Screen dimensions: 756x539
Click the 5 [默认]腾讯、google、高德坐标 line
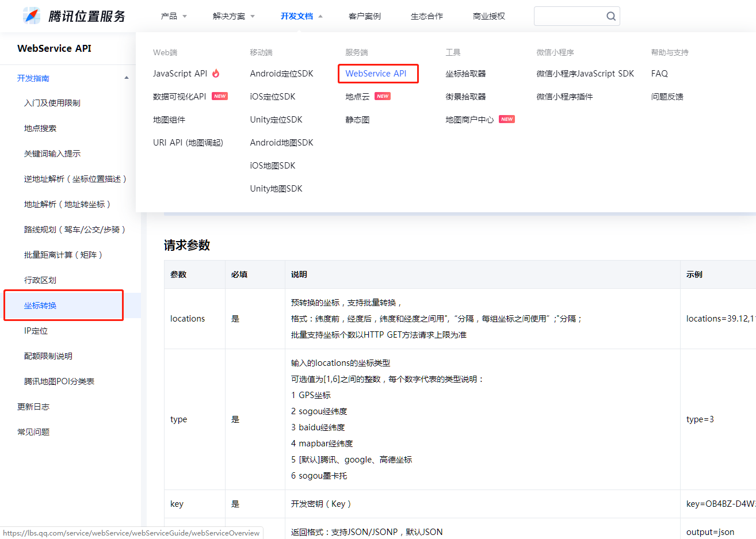[352, 460]
